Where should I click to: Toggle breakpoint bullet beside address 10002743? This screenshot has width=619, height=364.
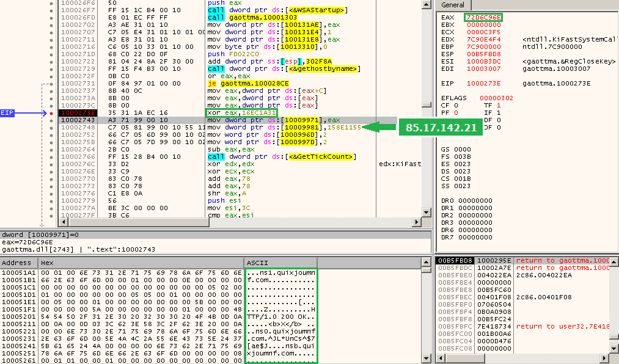pyautogui.click(x=51, y=121)
